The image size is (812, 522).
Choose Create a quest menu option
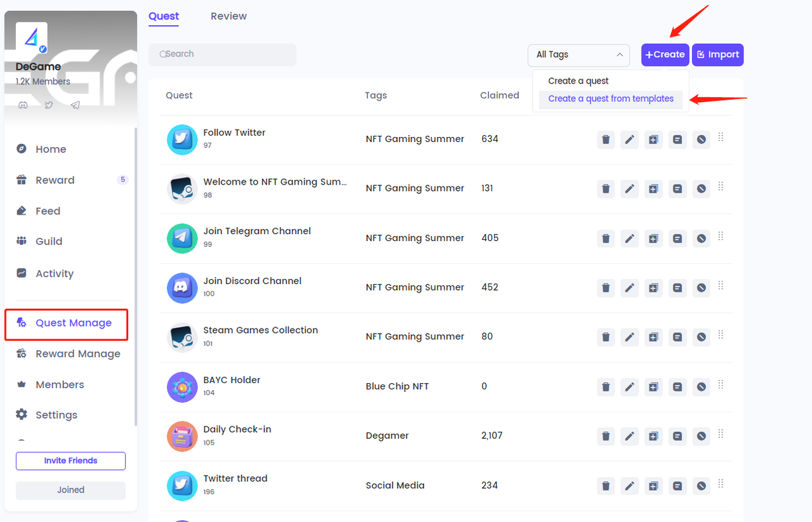pos(579,81)
